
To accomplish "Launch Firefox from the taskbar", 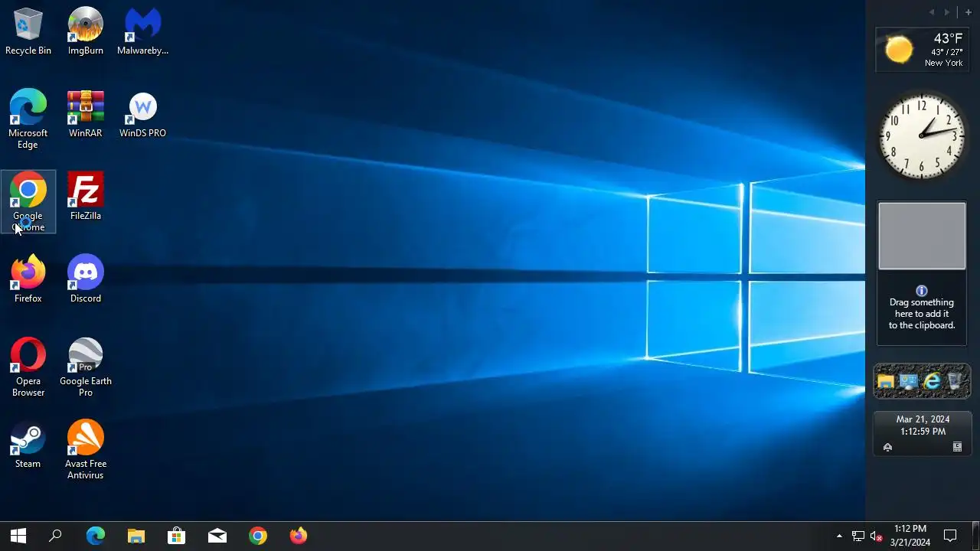I will [299, 536].
